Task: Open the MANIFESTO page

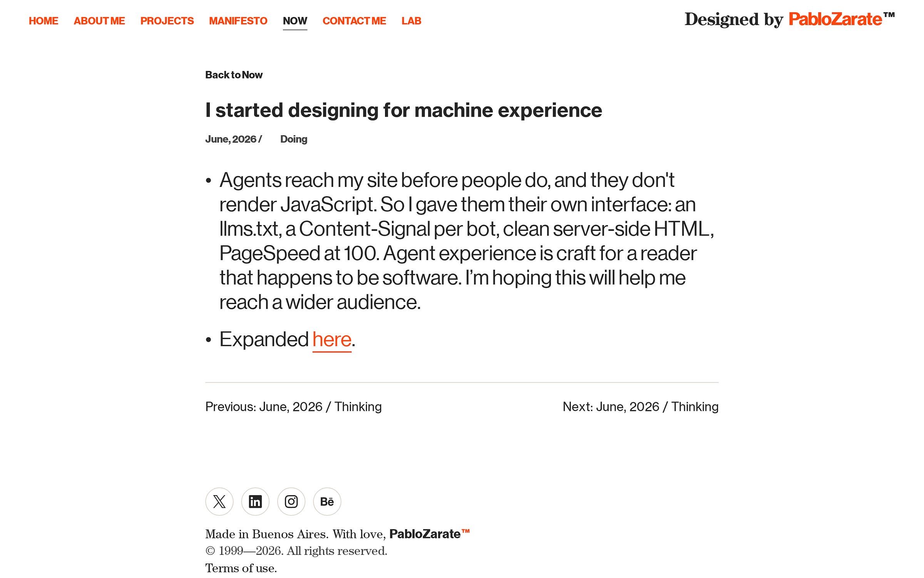Action: (238, 21)
